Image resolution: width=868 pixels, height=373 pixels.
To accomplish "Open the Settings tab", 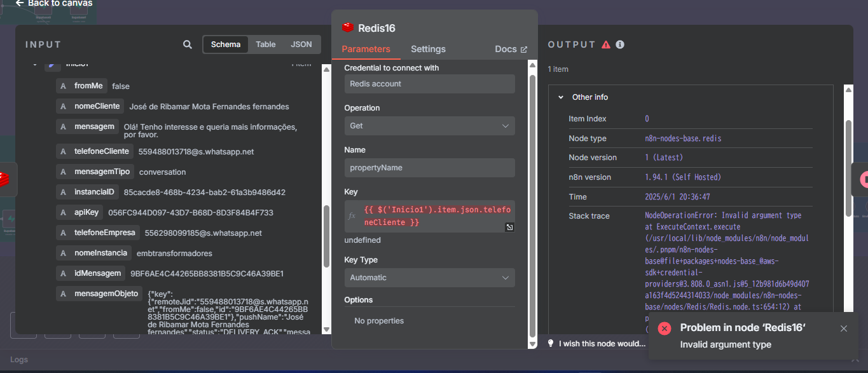I will 428,49.
